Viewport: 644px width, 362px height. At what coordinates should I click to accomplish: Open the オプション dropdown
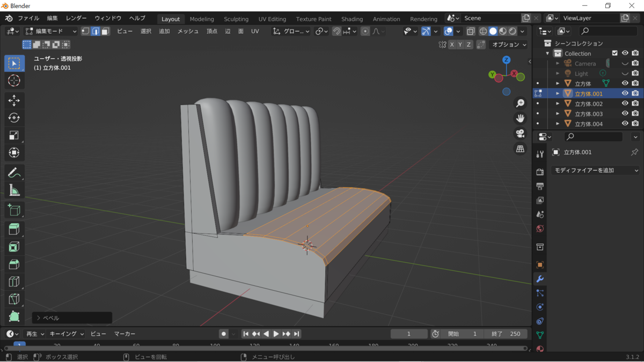click(509, 45)
